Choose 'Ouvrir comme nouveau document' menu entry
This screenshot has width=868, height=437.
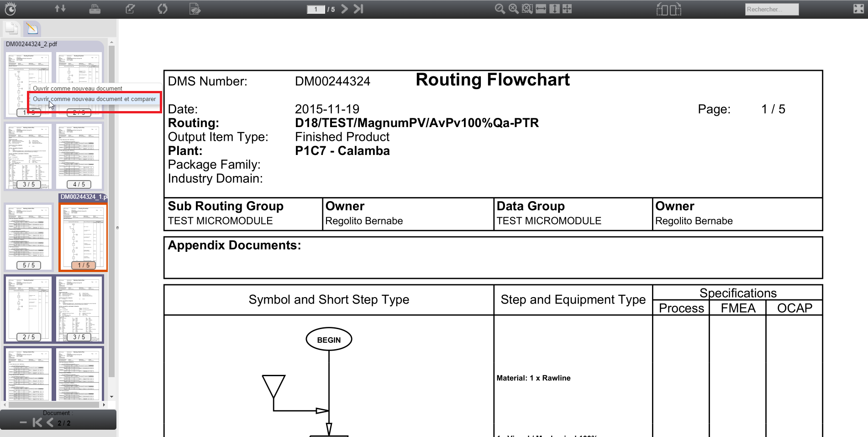click(x=78, y=88)
